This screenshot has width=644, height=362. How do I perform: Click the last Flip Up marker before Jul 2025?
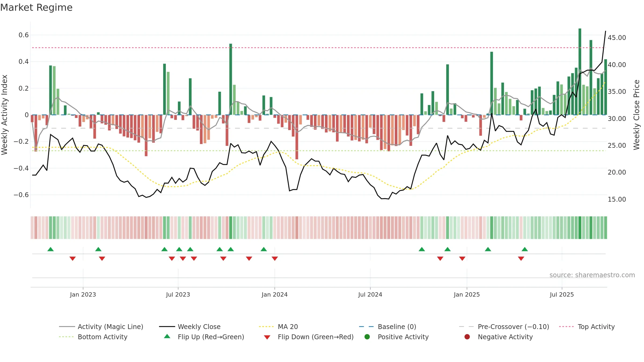[525, 249]
